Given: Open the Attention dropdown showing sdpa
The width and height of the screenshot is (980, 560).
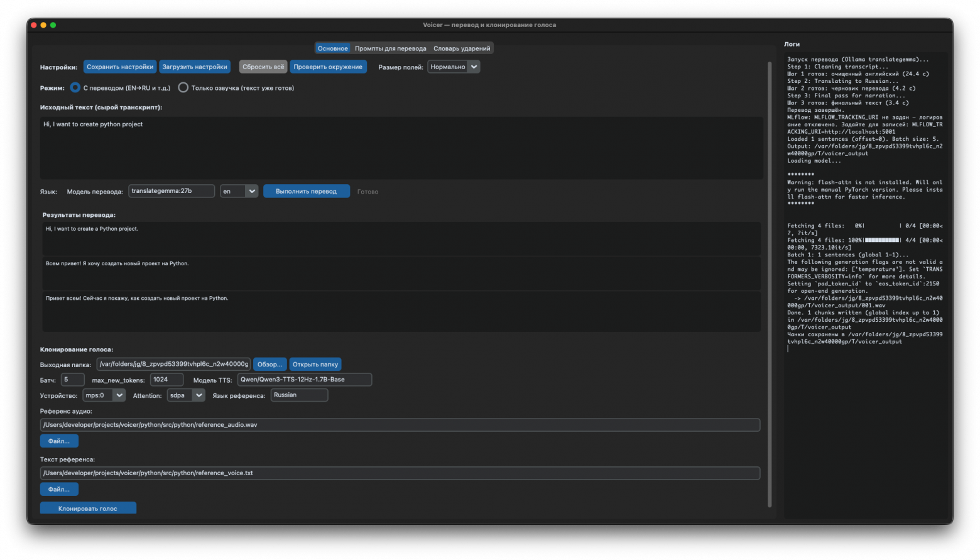Looking at the screenshot, I should [185, 395].
